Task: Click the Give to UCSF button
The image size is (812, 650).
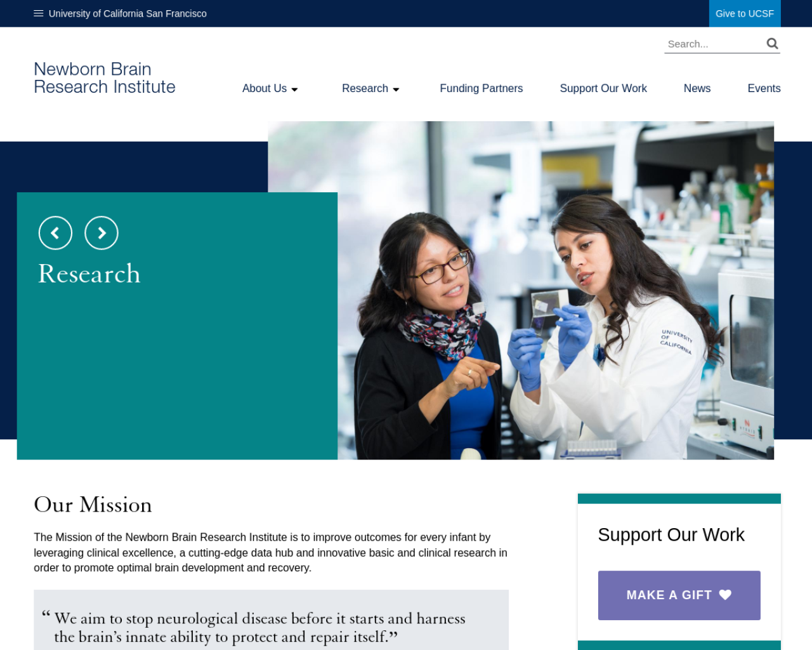Action: (x=745, y=13)
